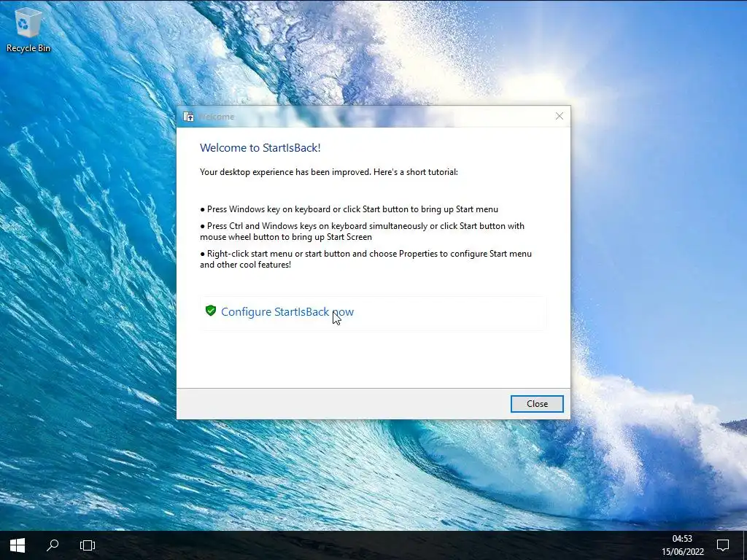Click the tip about pressing Windows key
The height and width of the screenshot is (560, 747).
(349, 209)
